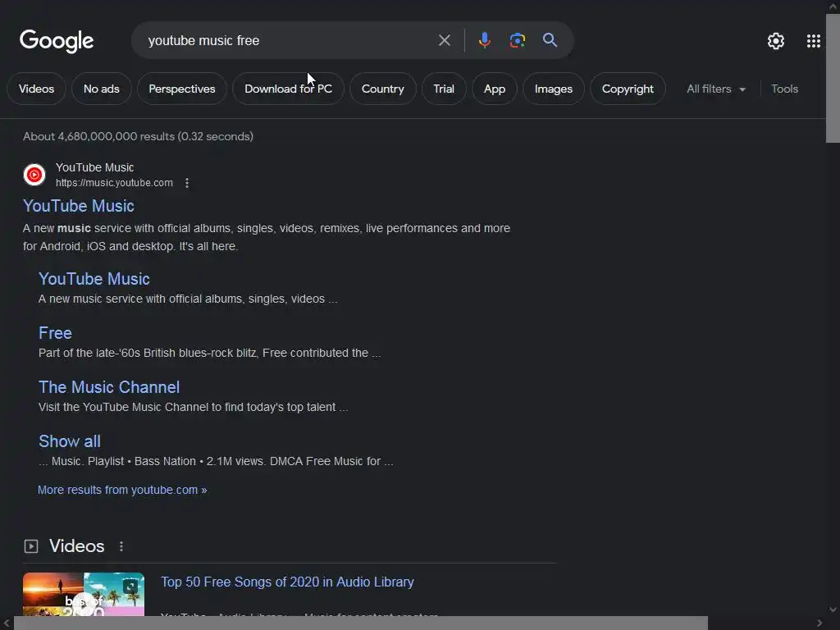Open the main YouTube Music result title
The height and width of the screenshot is (630, 840).
78,206
